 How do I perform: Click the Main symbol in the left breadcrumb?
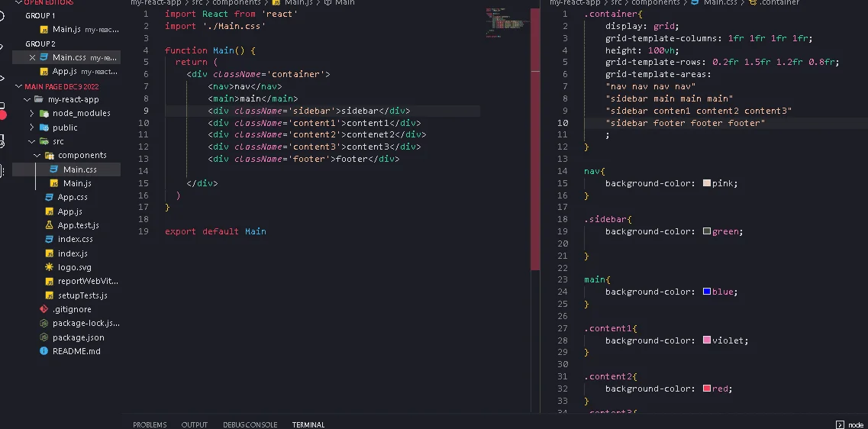pos(345,3)
